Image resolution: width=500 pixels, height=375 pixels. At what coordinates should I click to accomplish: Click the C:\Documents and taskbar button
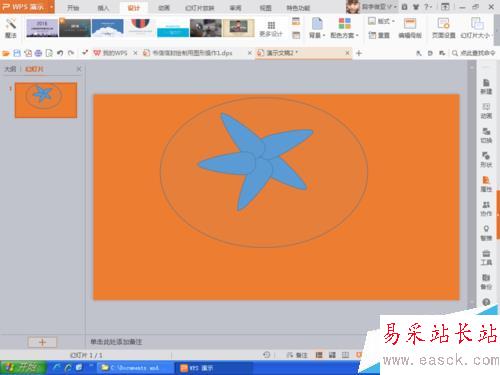[135, 368]
